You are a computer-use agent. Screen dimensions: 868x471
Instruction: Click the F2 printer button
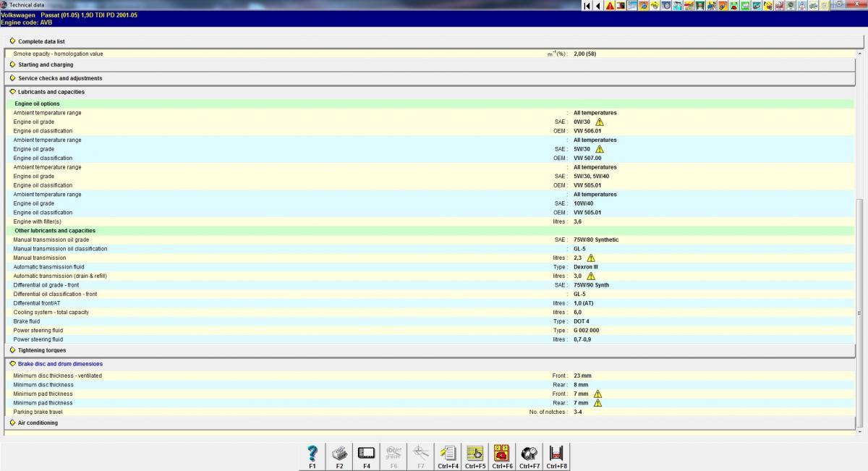(x=339, y=457)
